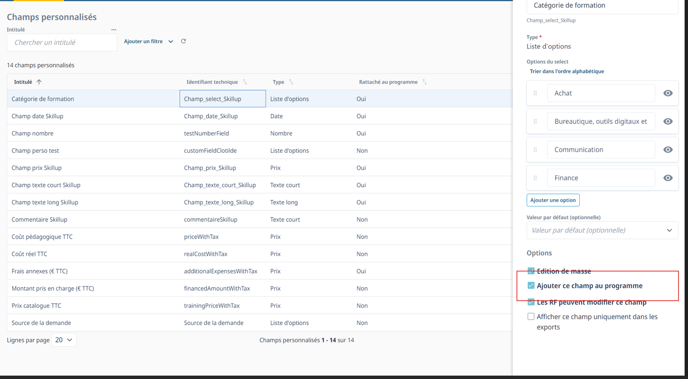Open Lignes par page selector
The height and width of the screenshot is (379, 688).
64,340
